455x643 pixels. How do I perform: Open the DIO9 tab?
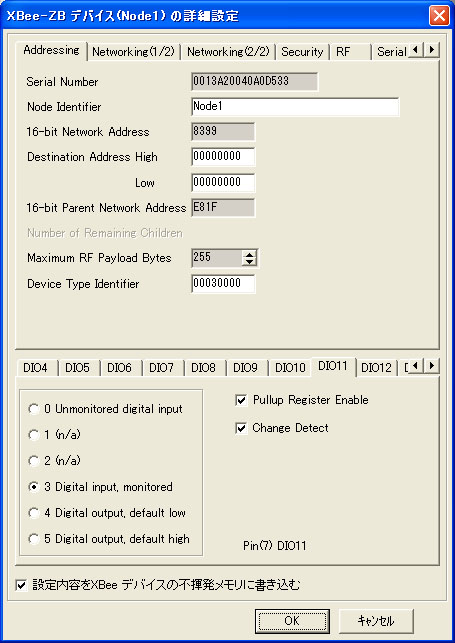(245, 367)
